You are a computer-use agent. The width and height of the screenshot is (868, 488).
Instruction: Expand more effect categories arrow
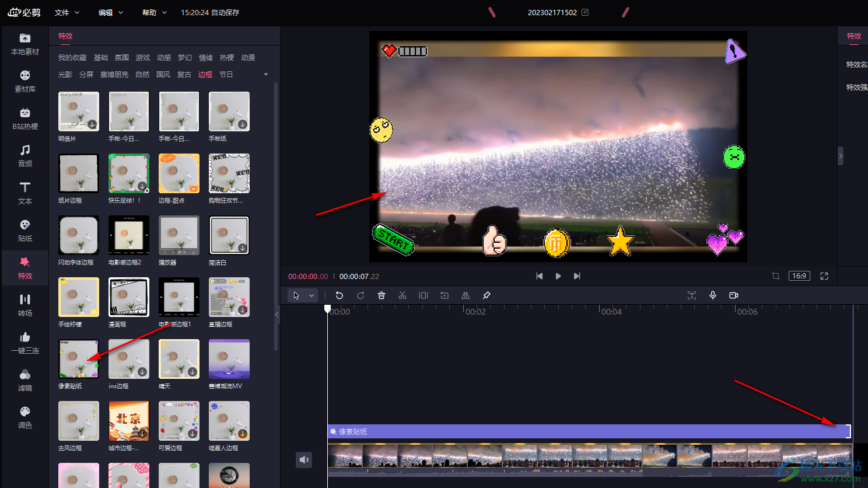tap(266, 75)
